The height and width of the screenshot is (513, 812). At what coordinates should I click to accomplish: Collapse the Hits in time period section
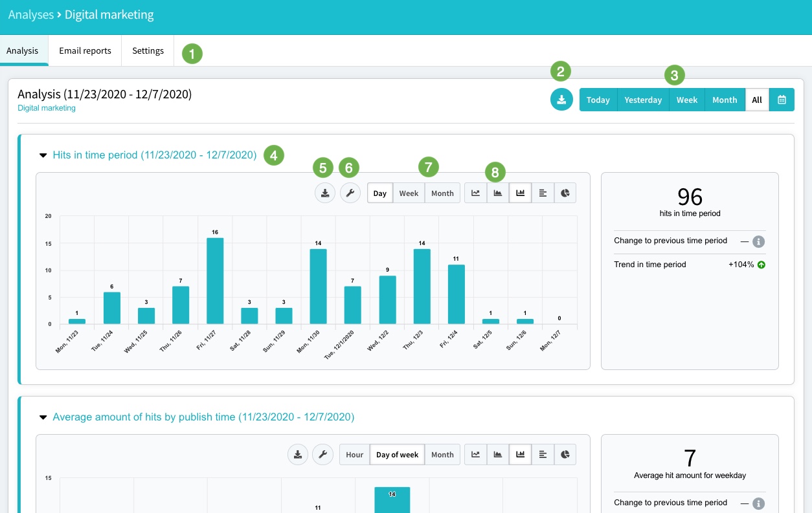click(43, 155)
